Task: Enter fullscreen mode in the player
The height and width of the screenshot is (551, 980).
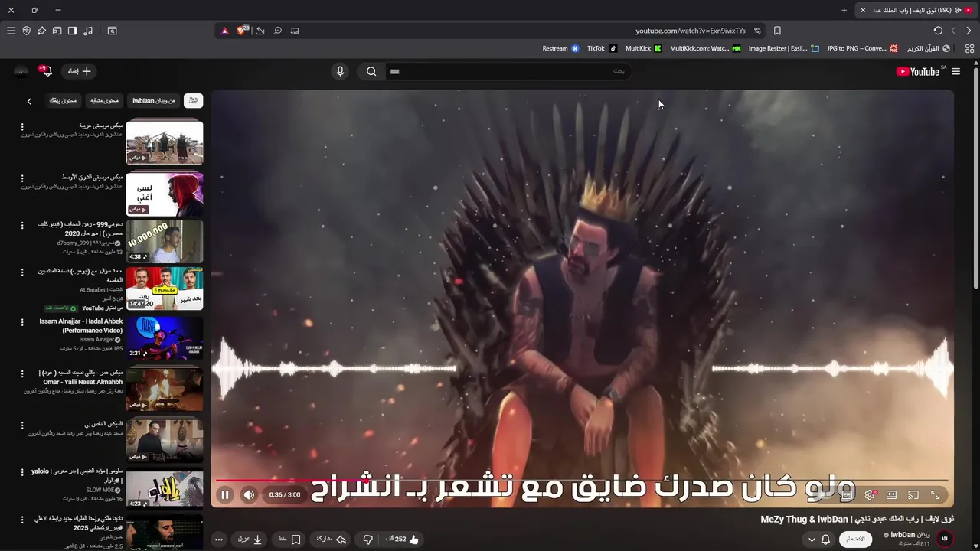Action: [x=936, y=495]
